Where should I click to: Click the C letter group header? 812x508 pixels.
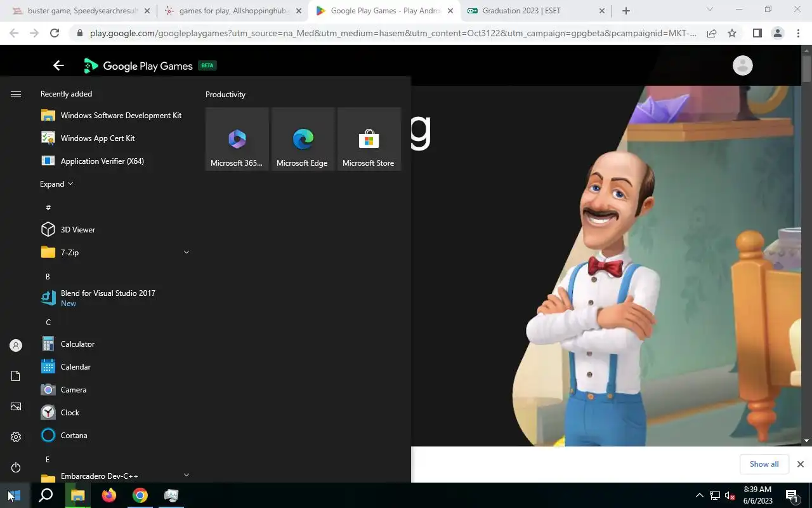[x=48, y=322]
